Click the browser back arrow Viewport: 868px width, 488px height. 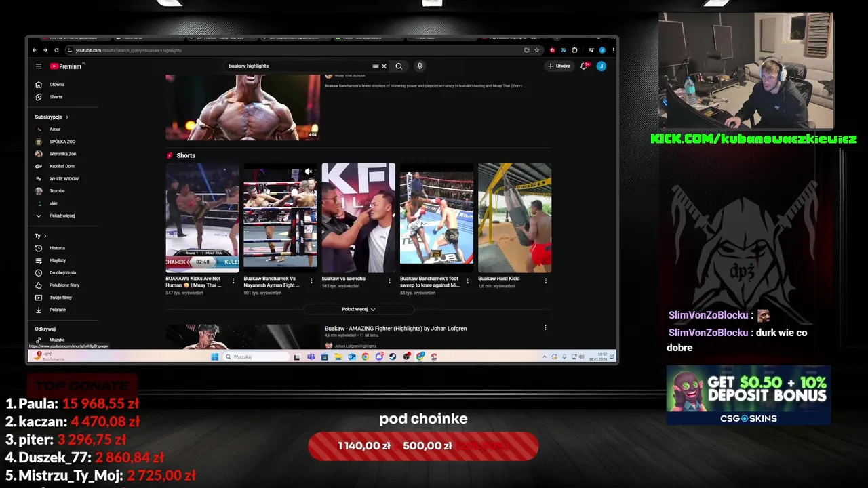35,50
